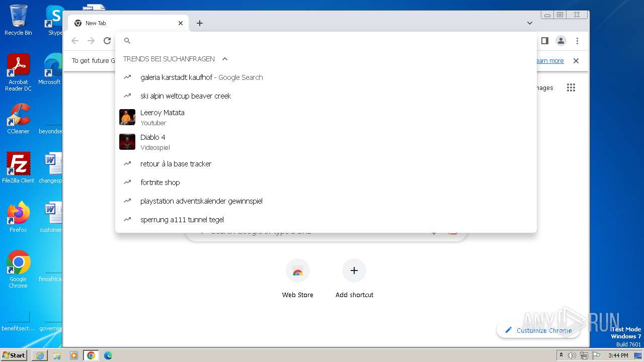644x362 pixels.
Task: Open a new tab with plus button
Action: click(200, 23)
